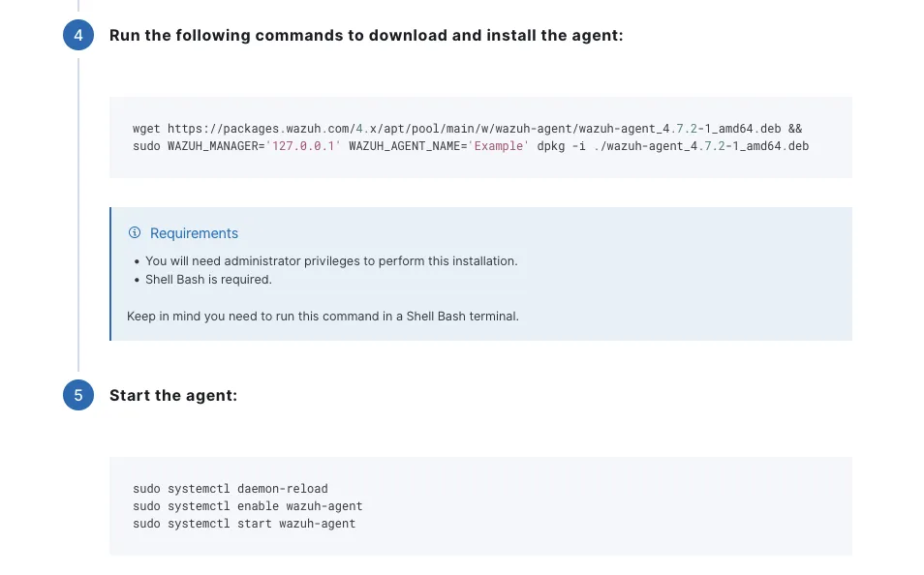Click the systemctl daemon-reload command line
Image resolution: width=924 pixels, height=575 pixels.
tap(231, 489)
